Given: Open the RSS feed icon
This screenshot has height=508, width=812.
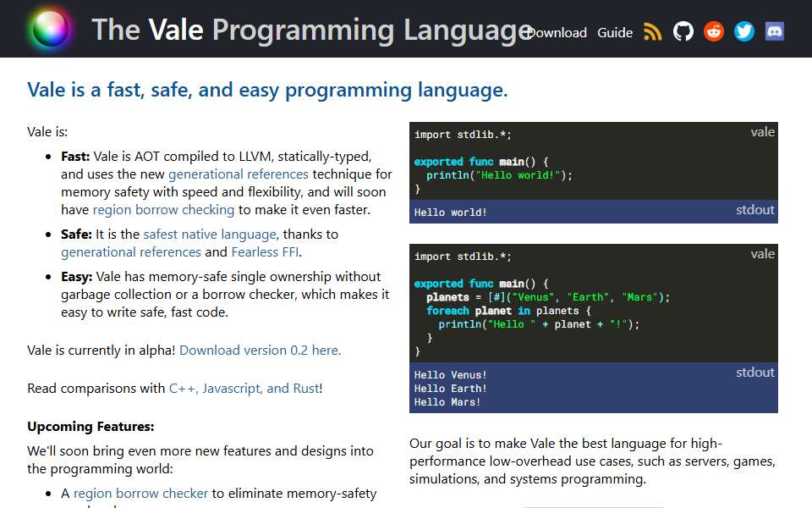Looking at the screenshot, I should (x=652, y=31).
